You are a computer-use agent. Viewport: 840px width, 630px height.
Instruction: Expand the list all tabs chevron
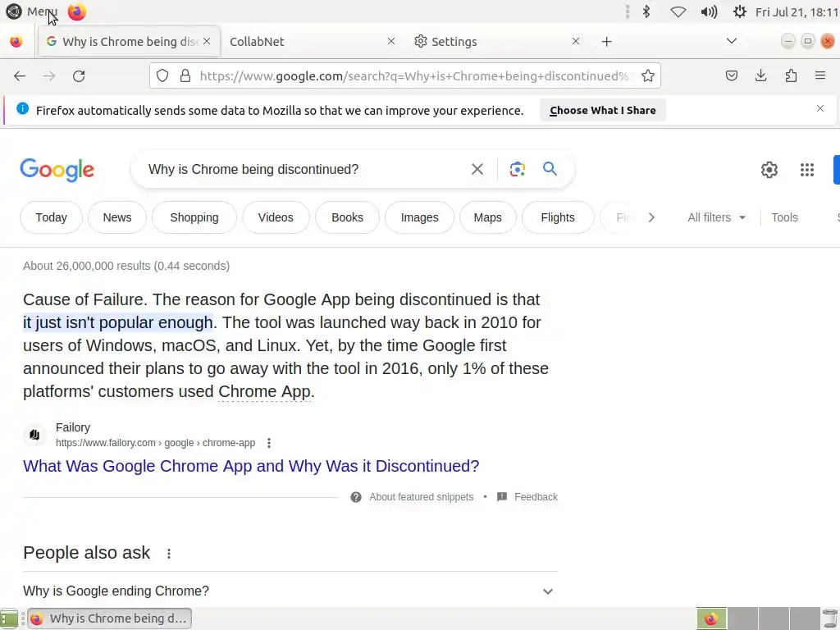731,41
